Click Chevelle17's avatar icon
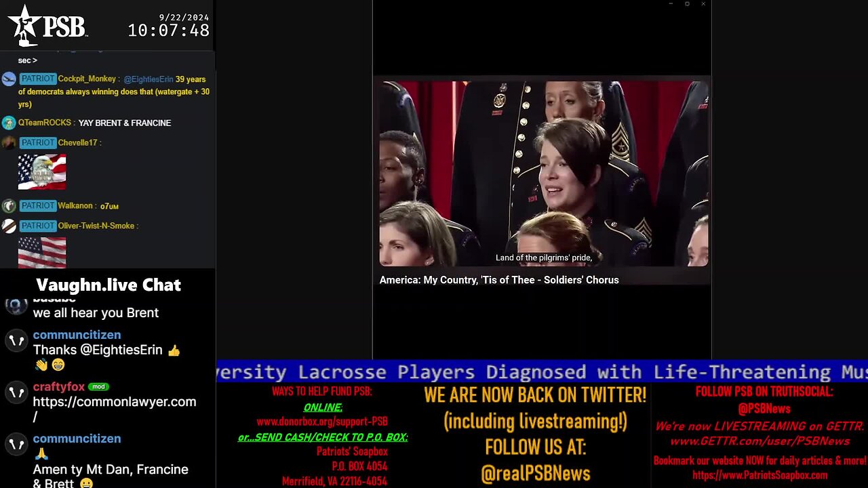The width and height of the screenshot is (868, 488). click(9, 143)
